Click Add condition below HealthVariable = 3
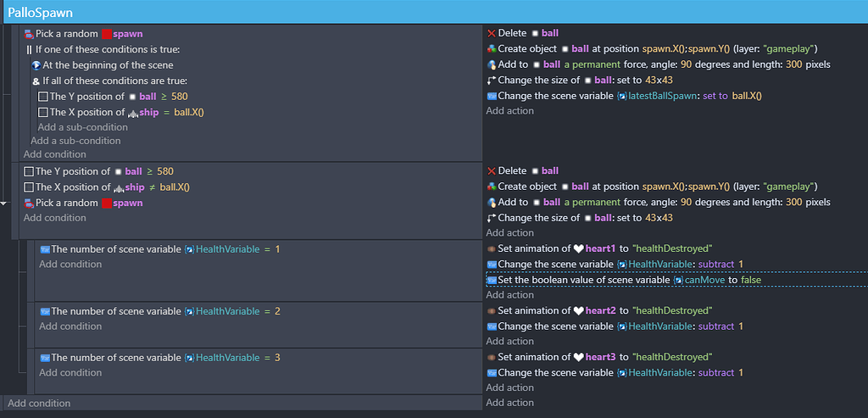Viewport: 868px width, 418px height. 70,372
